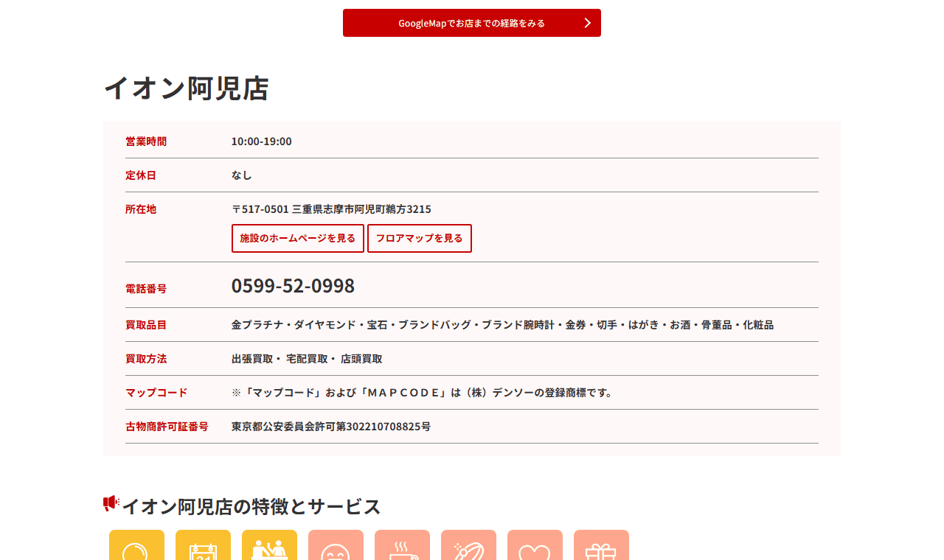Screen dimensions: 944x560
Task: Select the staff consultation counter icon
Action: (x=269, y=545)
